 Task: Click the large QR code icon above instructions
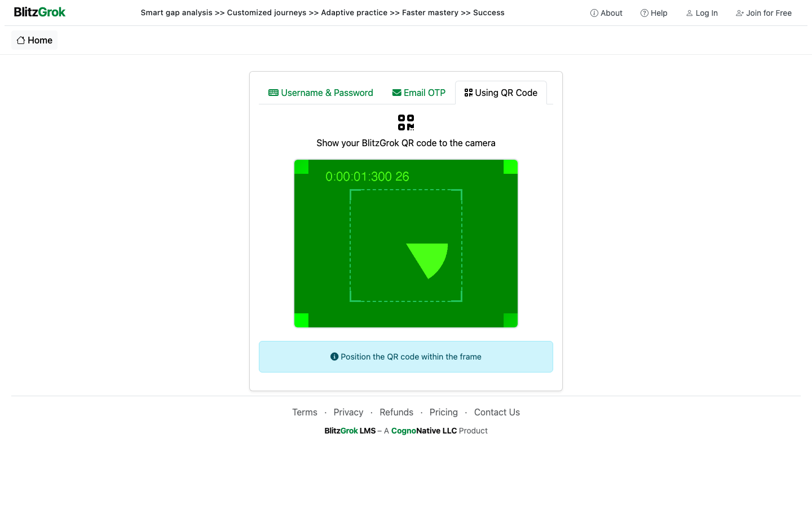tap(406, 122)
